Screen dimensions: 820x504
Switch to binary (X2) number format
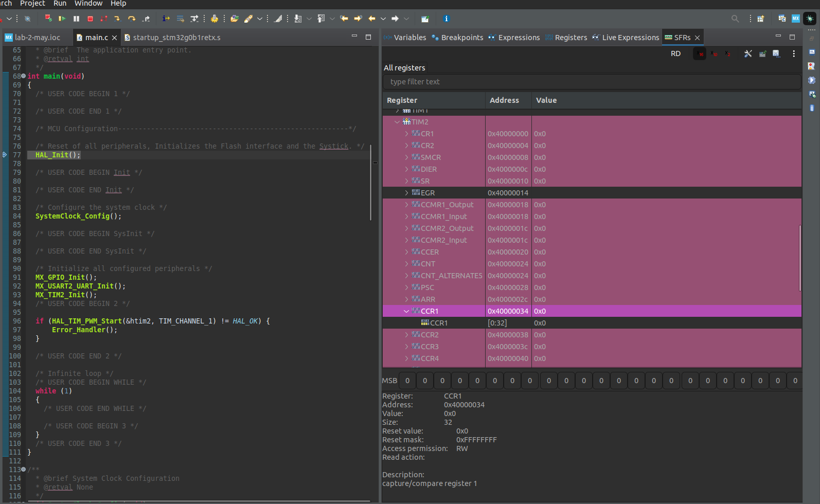pos(727,53)
